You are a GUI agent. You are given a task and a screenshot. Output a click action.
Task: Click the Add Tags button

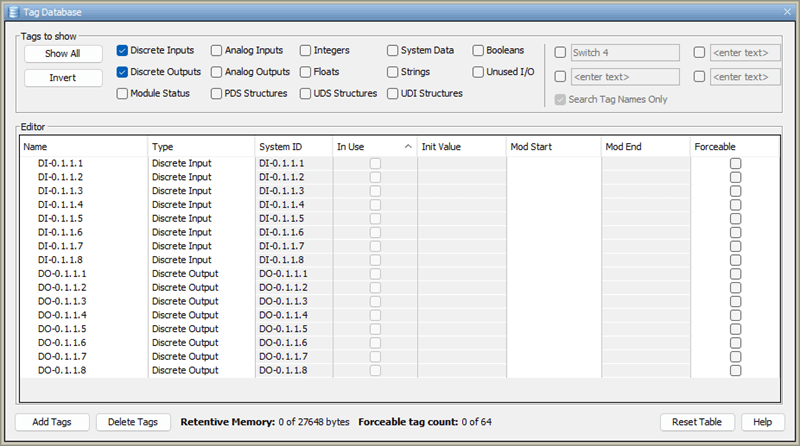click(x=53, y=422)
